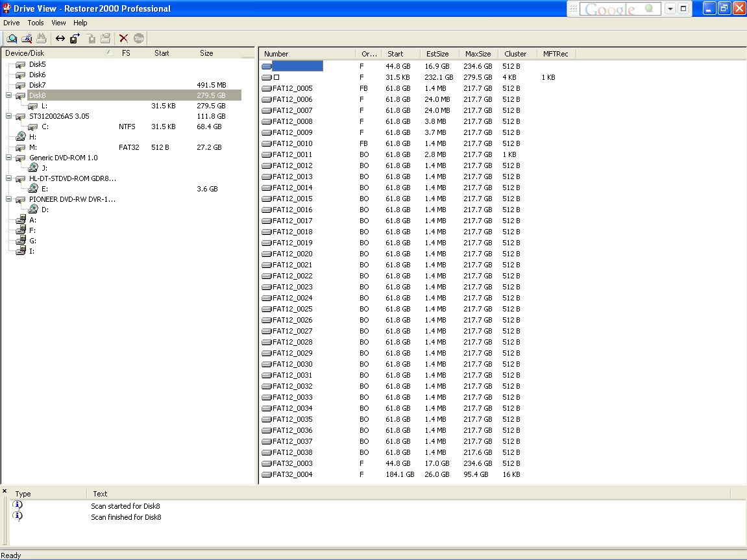Viewport: 747px width, 560px height.
Task: Click the 232.1 GB EstSize cell
Action: (439, 77)
